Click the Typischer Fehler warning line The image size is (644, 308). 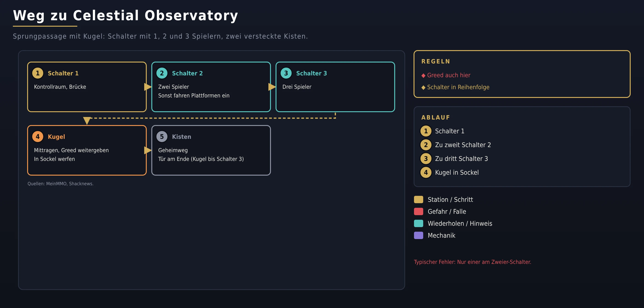point(472,262)
